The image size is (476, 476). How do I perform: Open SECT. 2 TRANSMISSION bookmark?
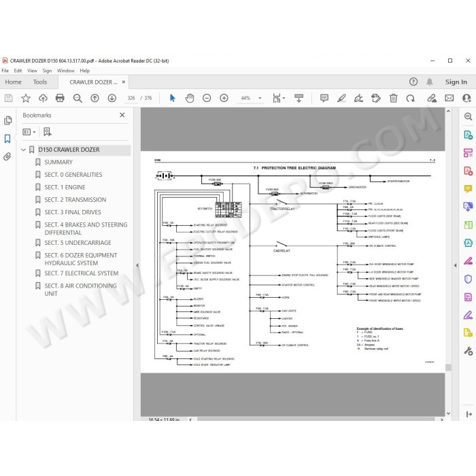pos(75,200)
